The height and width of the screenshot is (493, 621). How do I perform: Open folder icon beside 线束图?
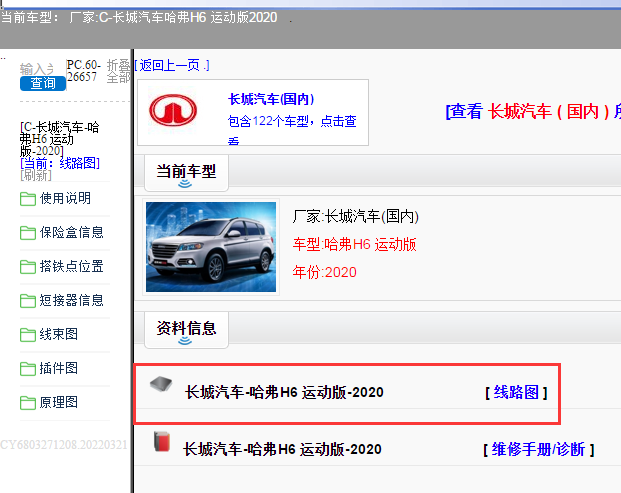pos(28,335)
